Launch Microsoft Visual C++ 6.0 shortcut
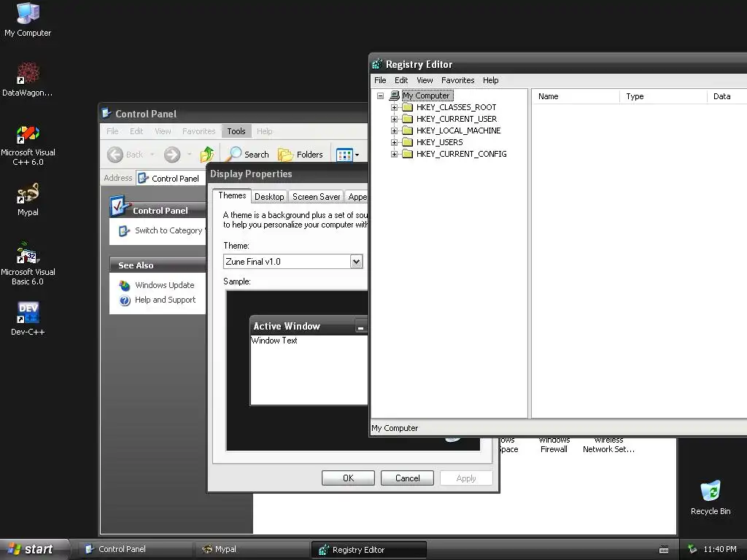Image resolution: width=747 pixels, height=560 pixels. 28,145
